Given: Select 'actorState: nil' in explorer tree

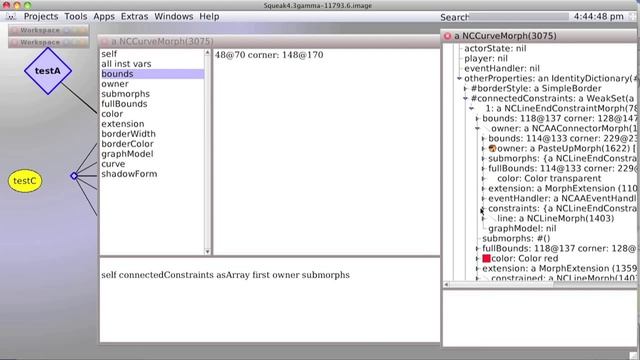Looking at the screenshot, I should [495, 49].
